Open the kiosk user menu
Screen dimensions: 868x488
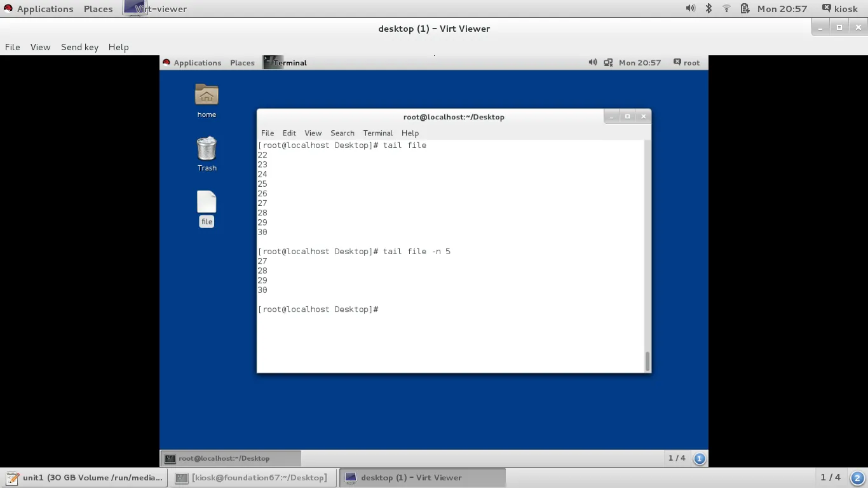(839, 8)
